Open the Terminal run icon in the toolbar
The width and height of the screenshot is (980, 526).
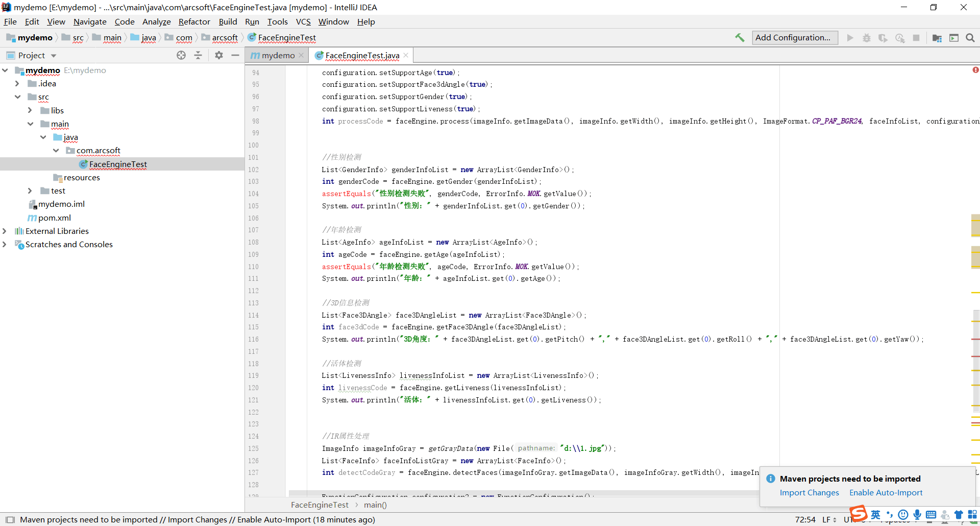pyautogui.click(x=954, y=38)
